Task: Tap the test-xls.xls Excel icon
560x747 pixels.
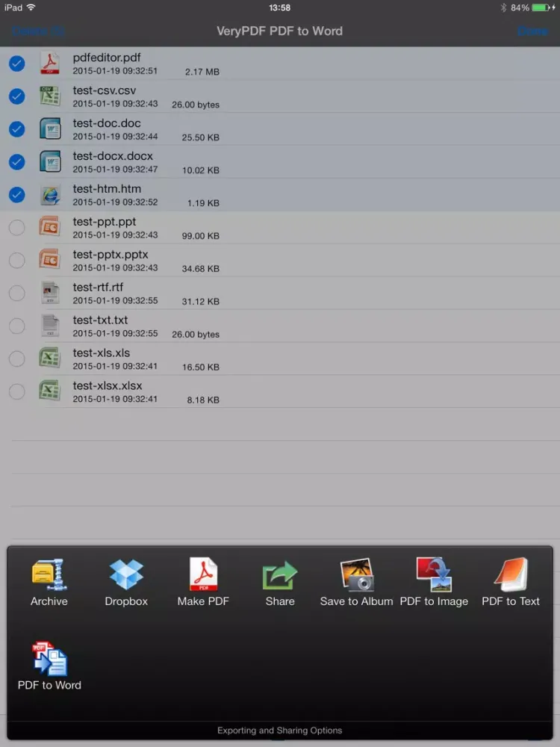Action: (x=50, y=359)
